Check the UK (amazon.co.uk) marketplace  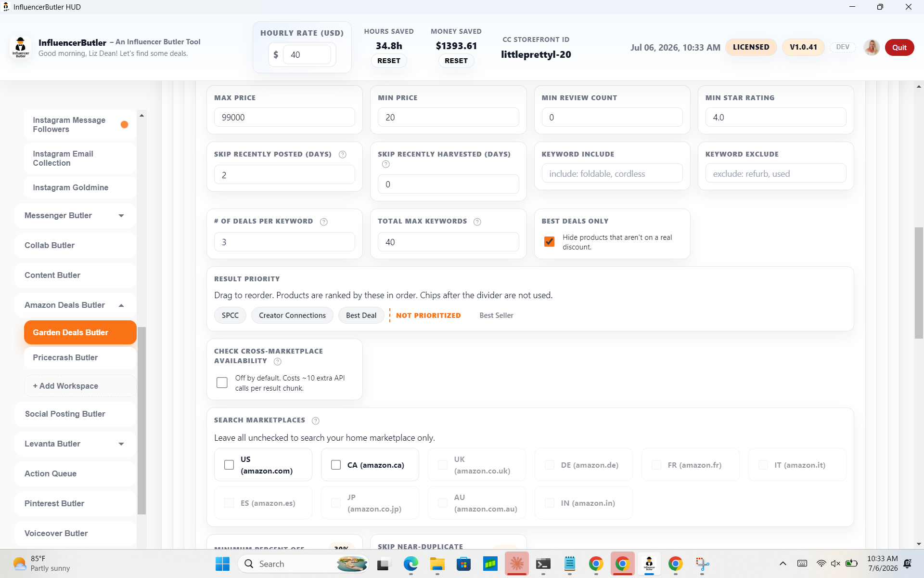click(x=443, y=465)
